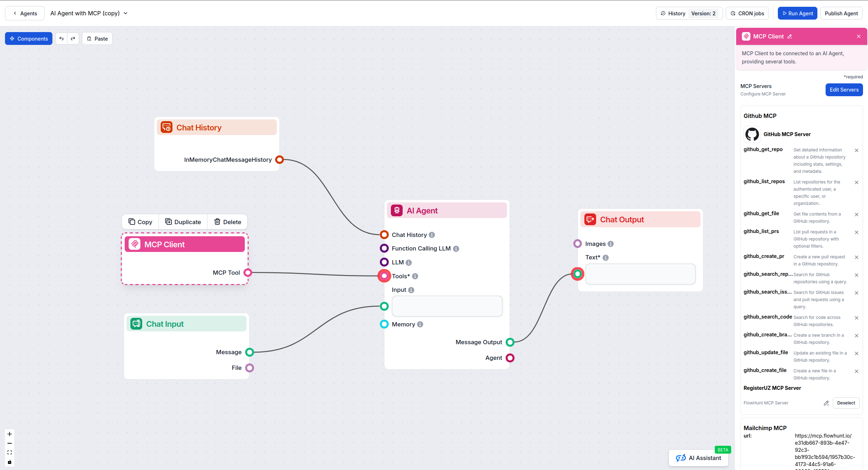Screen dimensions: 868x470
Task: Click the fit-to-view icon in canvas controls
Action: pos(9,452)
